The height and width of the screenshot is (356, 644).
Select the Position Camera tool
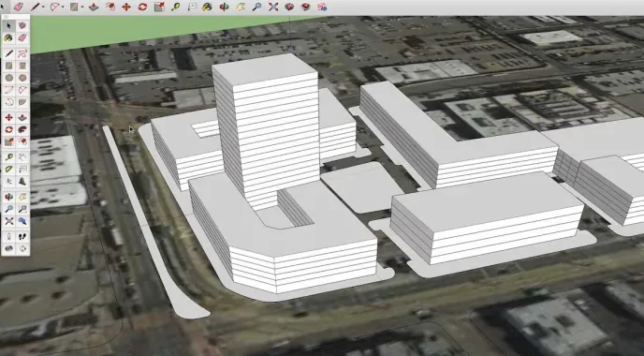(9, 236)
